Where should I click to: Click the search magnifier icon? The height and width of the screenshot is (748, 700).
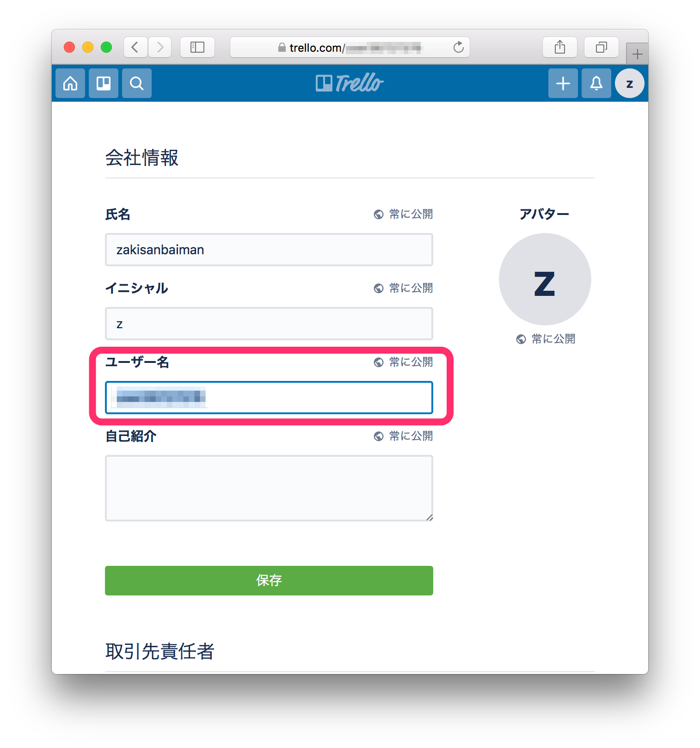tap(137, 83)
